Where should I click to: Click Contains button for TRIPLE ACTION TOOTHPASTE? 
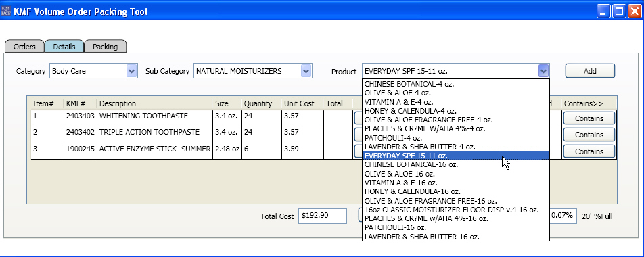[589, 135]
